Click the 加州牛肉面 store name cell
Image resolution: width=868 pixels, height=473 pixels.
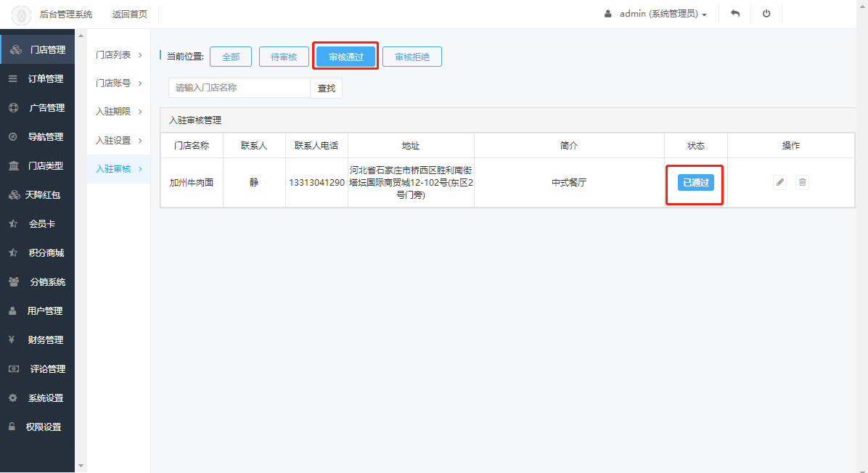pos(192,183)
